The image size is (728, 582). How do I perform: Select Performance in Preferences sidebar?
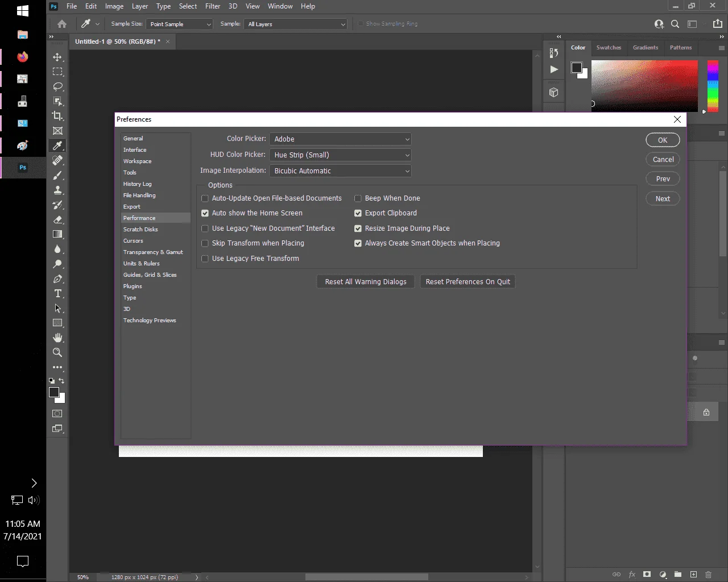pos(156,218)
